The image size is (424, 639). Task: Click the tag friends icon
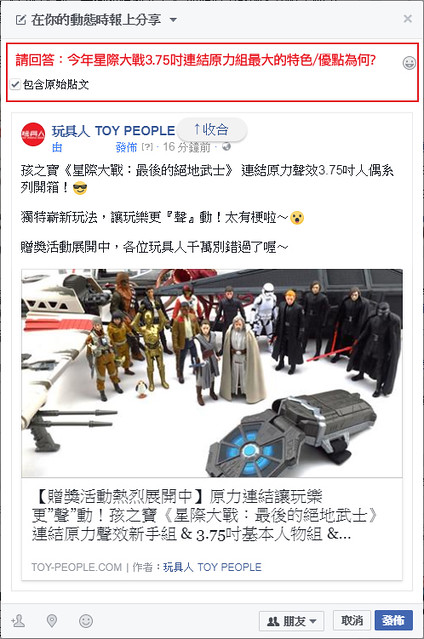pyautogui.click(x=18, y=621)
